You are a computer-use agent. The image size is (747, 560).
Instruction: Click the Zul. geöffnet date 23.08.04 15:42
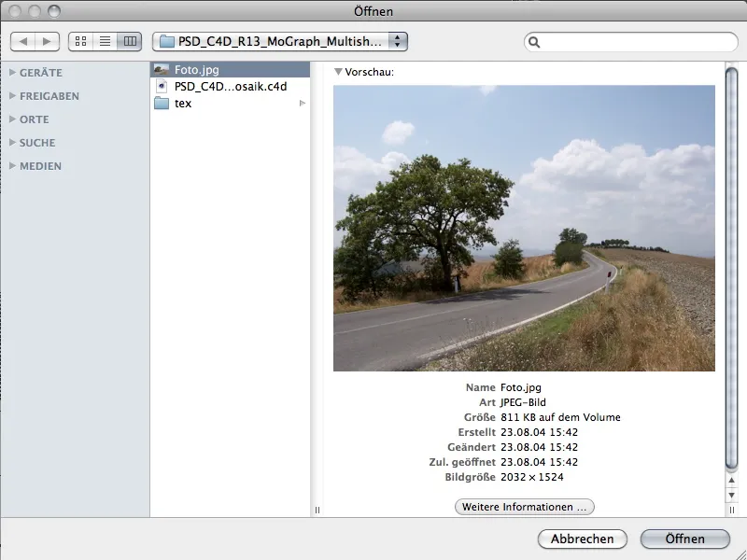539,462
